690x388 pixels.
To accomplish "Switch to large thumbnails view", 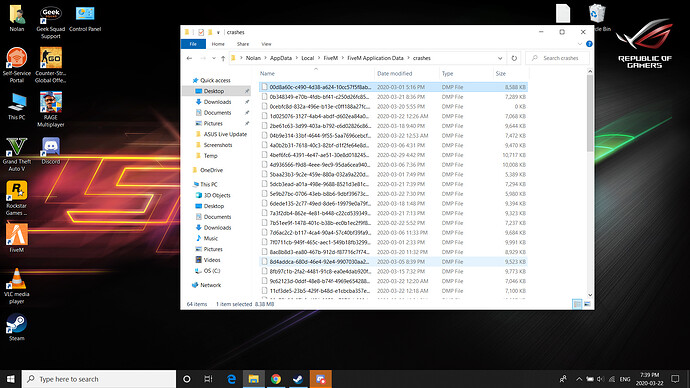I will point(587,304).
